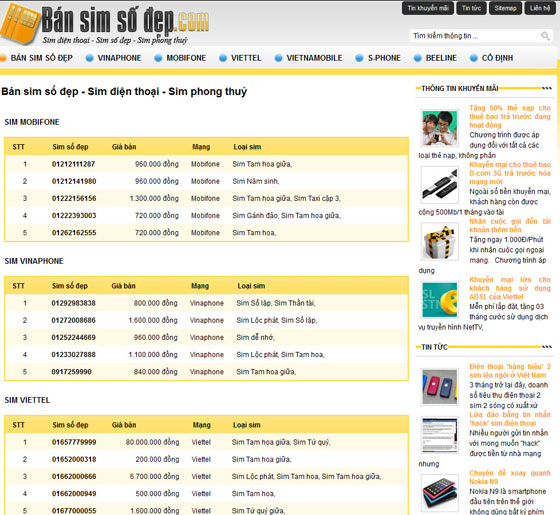Click the SIM VIETTEL section heading
Image resolution: width=560 pixels, height=515 pixels.
coord(27,400)
